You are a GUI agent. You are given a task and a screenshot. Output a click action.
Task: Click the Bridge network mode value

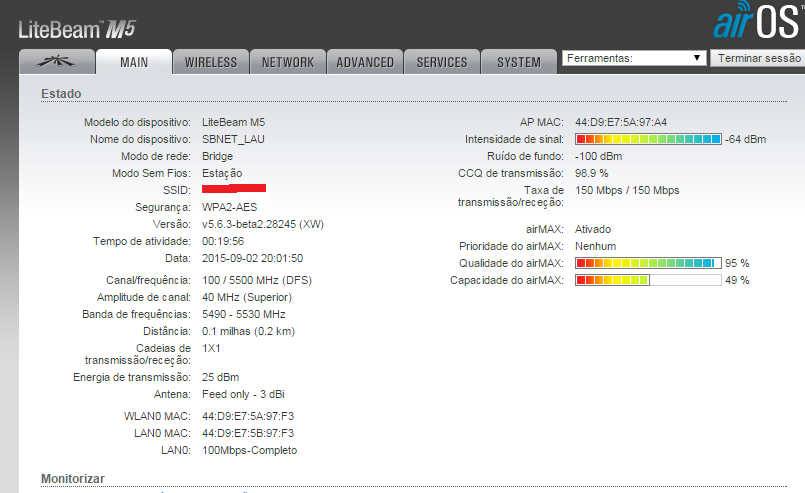tap(217, 156)
